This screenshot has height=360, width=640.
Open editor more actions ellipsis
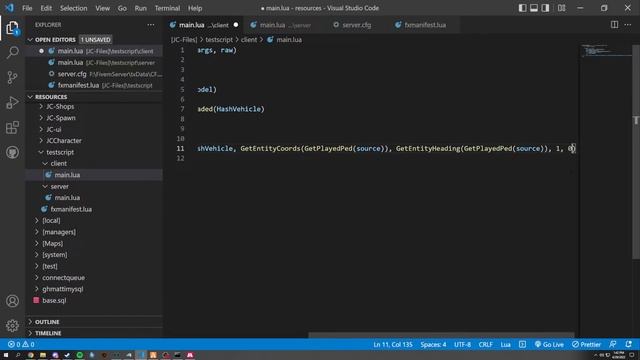[628, 24]
